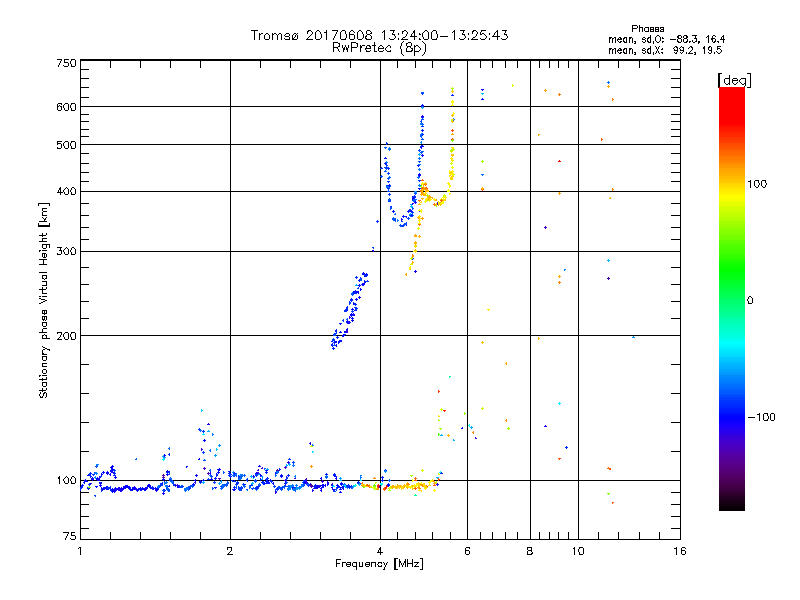Click the 200 tick label on y-axis
The image size is (800, 600).
pos(65,336)
